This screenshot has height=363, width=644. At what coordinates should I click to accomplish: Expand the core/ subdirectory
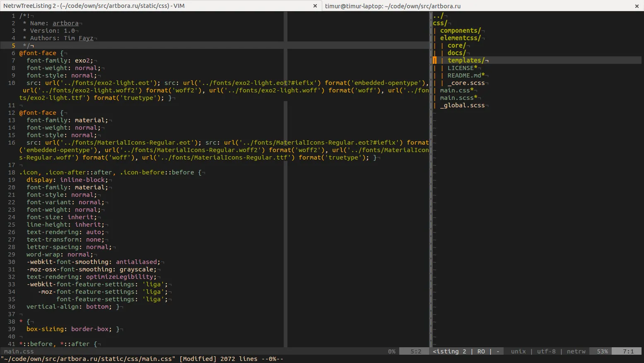point(456,46)
